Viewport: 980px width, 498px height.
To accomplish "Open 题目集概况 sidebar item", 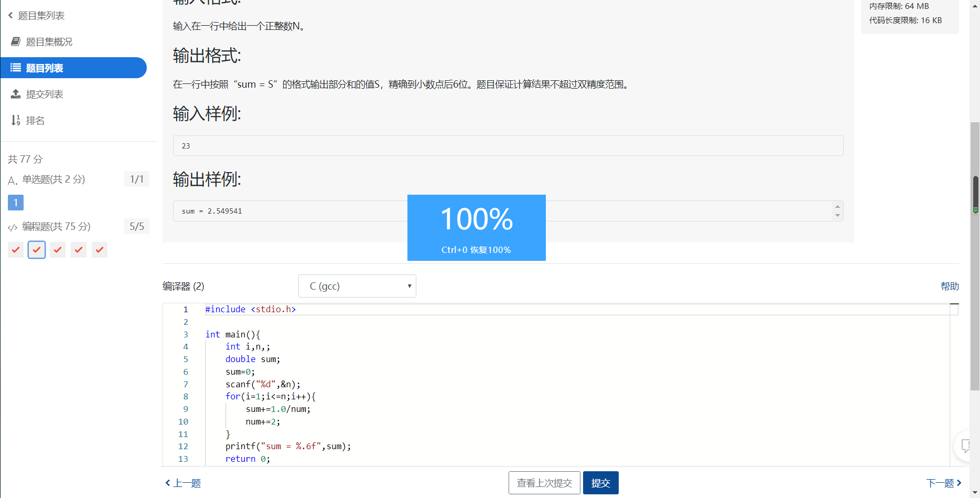I will [49, 42].
